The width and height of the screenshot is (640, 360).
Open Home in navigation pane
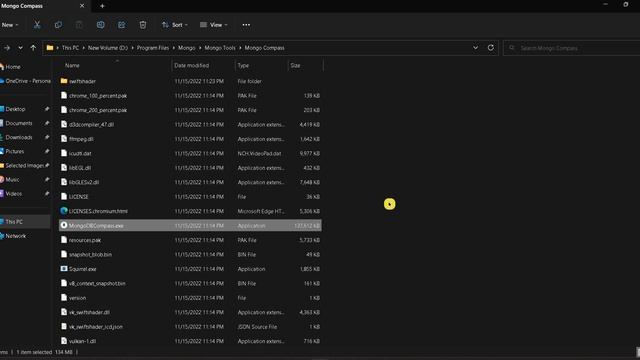12,67
